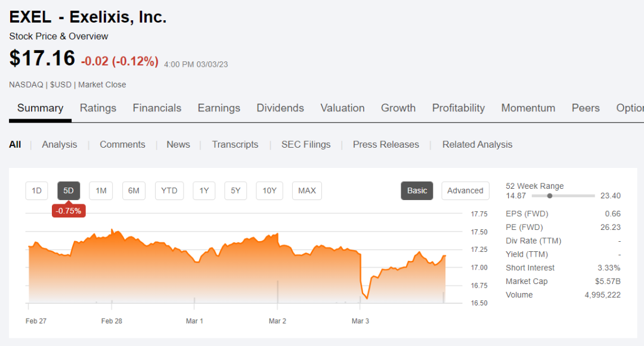Open Transcripts filter link
This screenshot has height=346, width=644.
[235, 144]
